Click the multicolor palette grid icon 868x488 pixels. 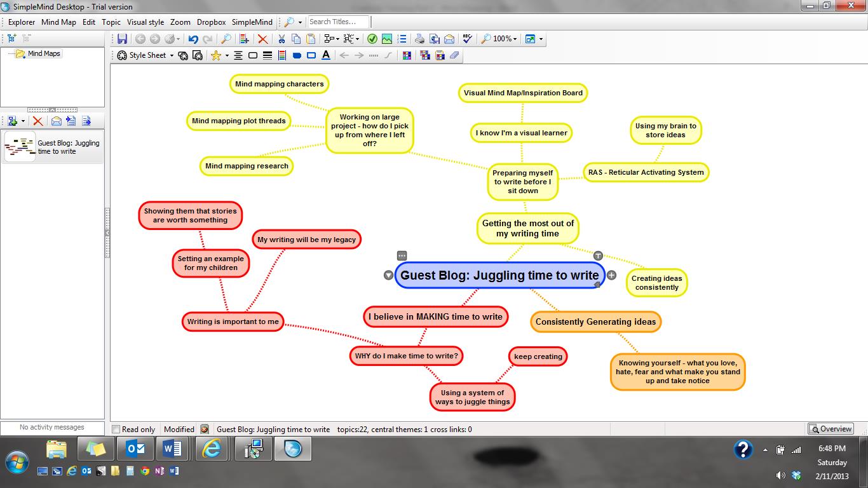pos(407,55)
